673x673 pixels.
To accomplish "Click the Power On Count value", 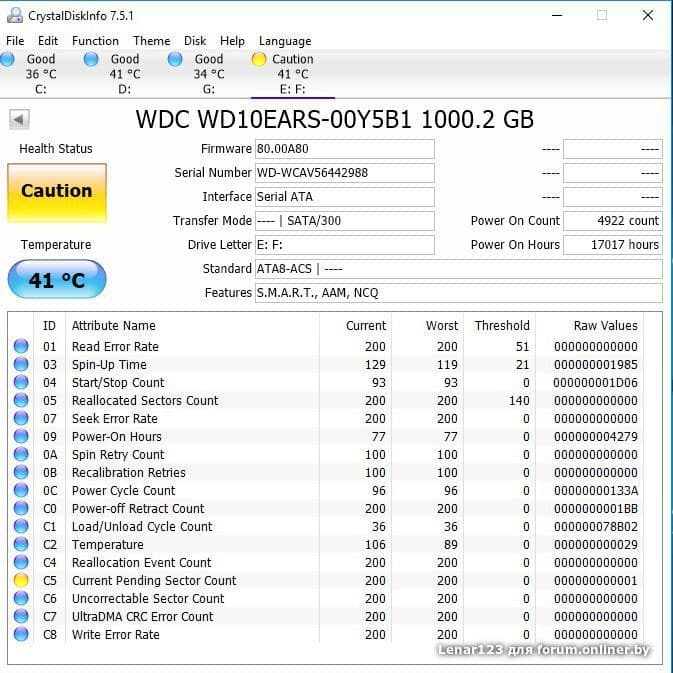I will (x=612, y=221).
